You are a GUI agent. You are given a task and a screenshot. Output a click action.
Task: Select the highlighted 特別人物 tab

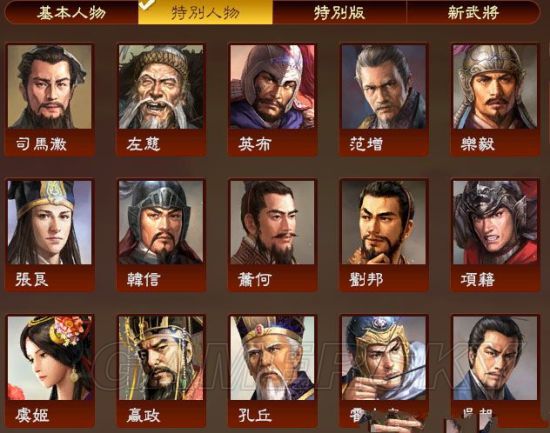(206, 12)
